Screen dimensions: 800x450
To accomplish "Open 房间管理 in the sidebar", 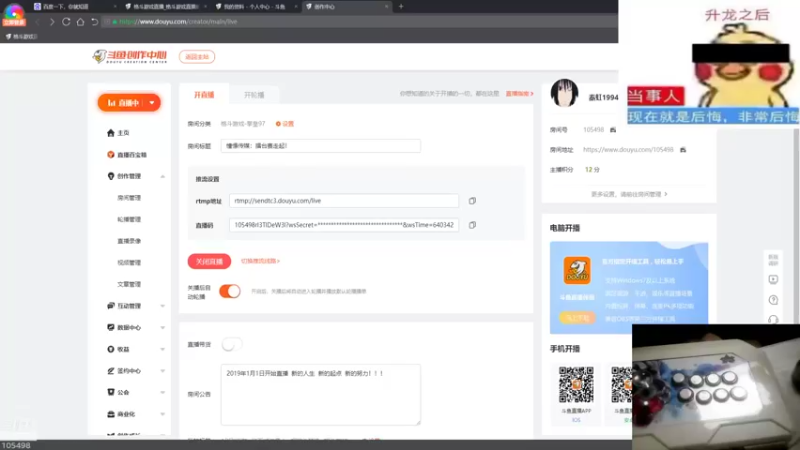I will pyautogui.click(x=129, y=198).
